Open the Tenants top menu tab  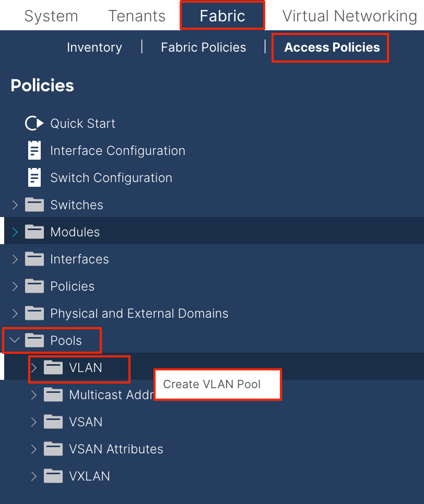[x=137, y=16]
